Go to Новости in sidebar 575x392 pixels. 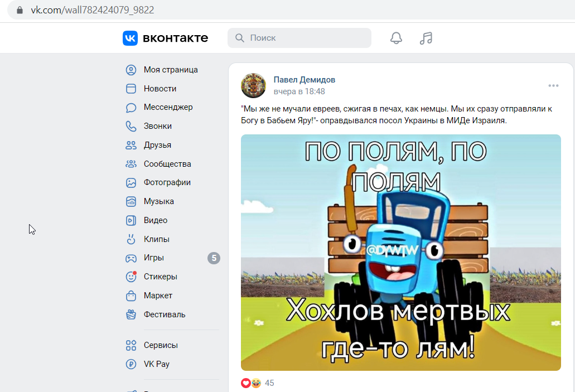[x=160, y=89]
